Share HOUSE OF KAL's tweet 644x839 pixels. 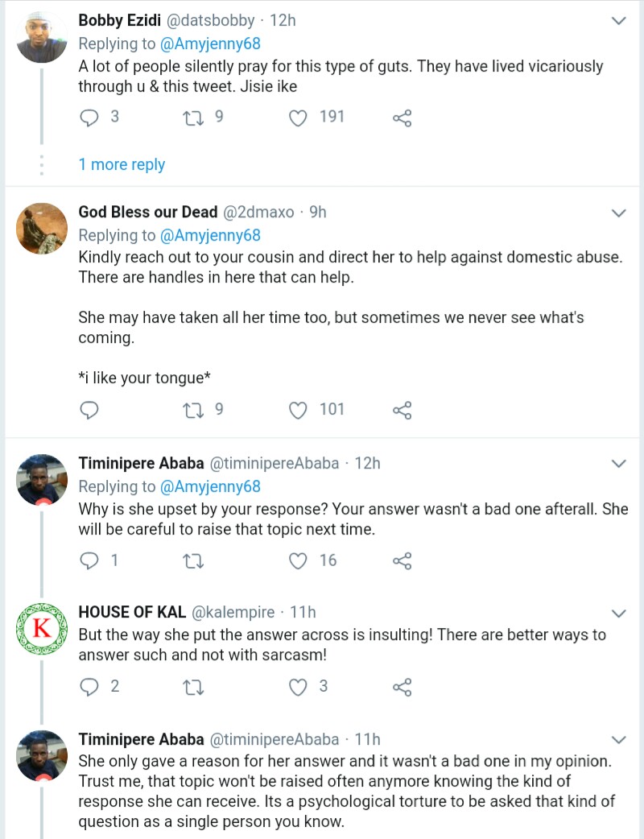[402, 688]
